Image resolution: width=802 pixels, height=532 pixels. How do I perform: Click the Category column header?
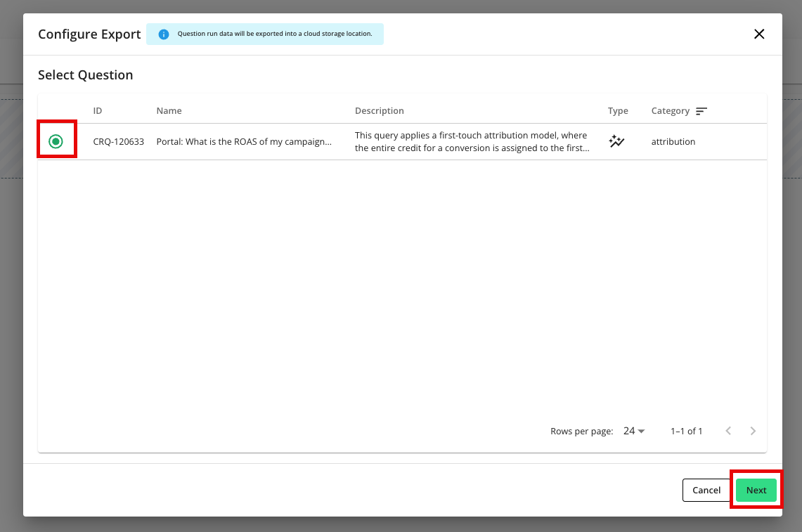670,111
